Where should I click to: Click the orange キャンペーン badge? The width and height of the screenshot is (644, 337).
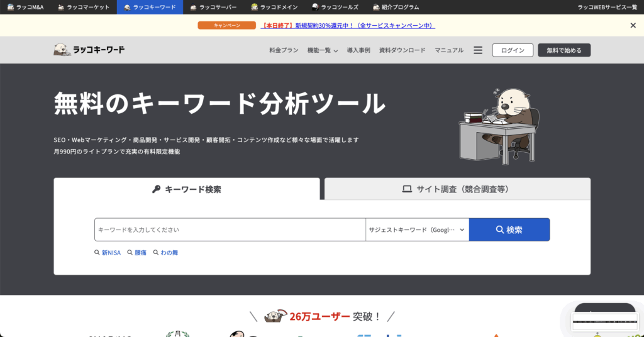[x=226, y=25]
